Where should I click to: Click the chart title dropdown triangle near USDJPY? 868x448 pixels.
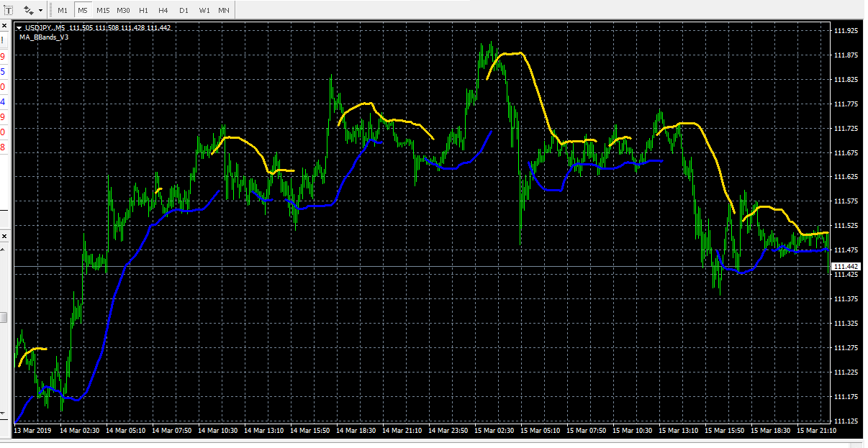tap(19, 28)
